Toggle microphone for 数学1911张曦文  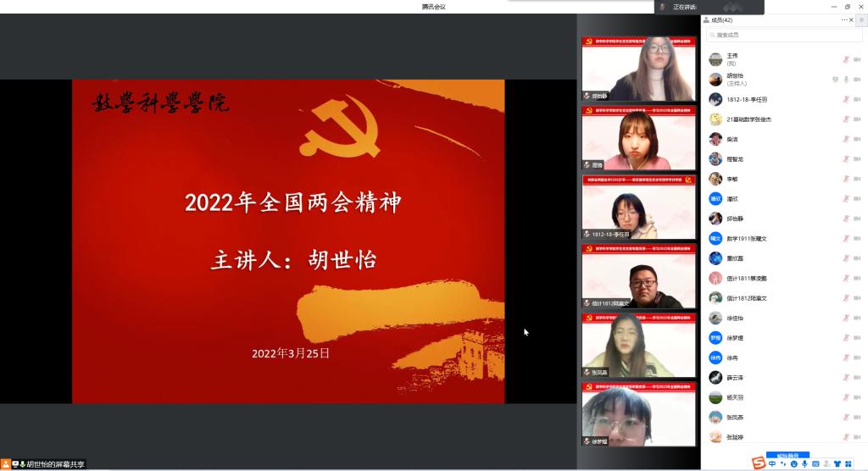tap(846, 239)
